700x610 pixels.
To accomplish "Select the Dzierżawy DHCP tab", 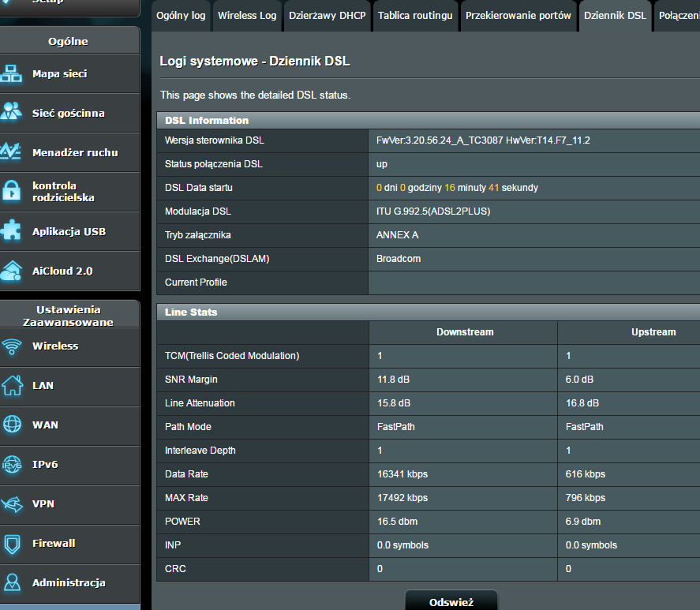I will click(328, 16).
